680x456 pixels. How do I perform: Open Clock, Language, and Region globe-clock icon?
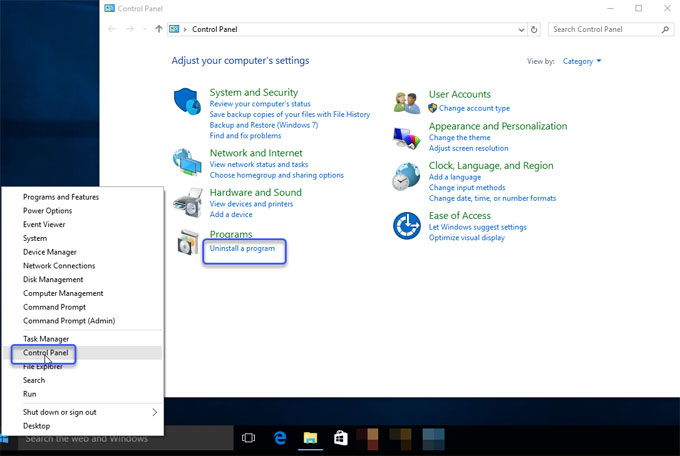tap(406, 177)
